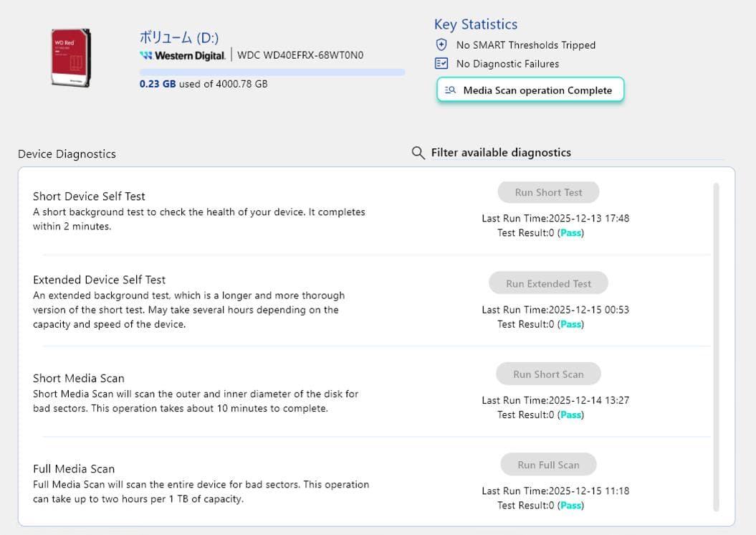The image size is (756, 535).
Task: Select the Short Device Self Test entry
Action: click(89, 197)
